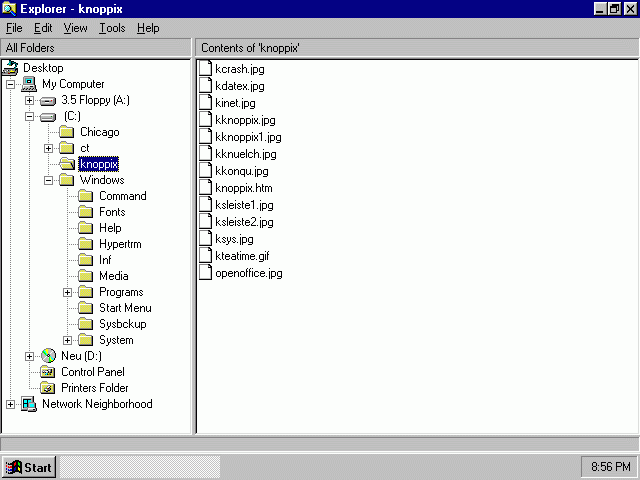Click the open knoppix folder icon
This screenshot has height=480, width=640.
tap(67, 164)
